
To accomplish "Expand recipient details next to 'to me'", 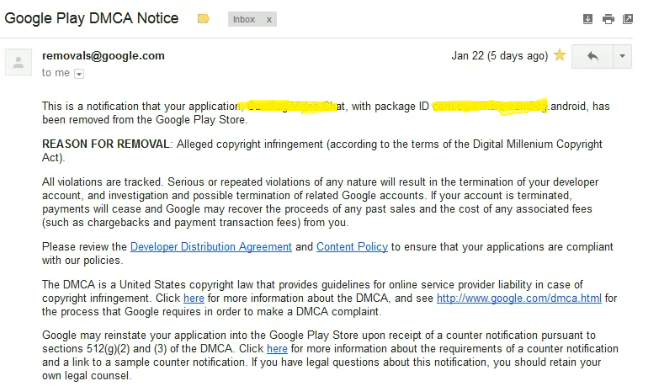I will pyautogui.click(x=79, y=74).
